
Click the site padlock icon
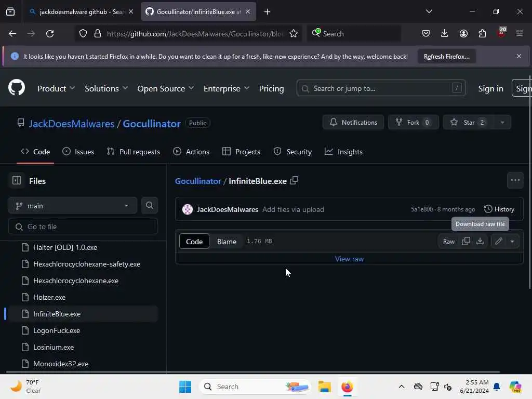tap(98, 34)
